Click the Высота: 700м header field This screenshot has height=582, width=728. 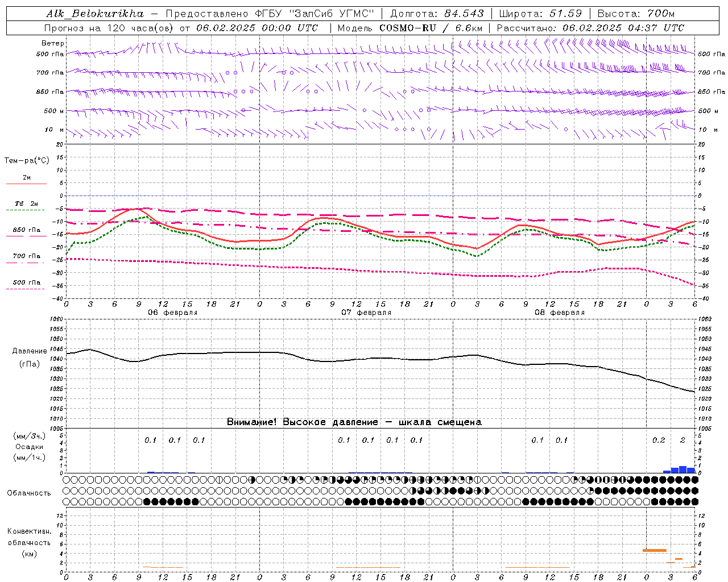[x=636, y=13]
